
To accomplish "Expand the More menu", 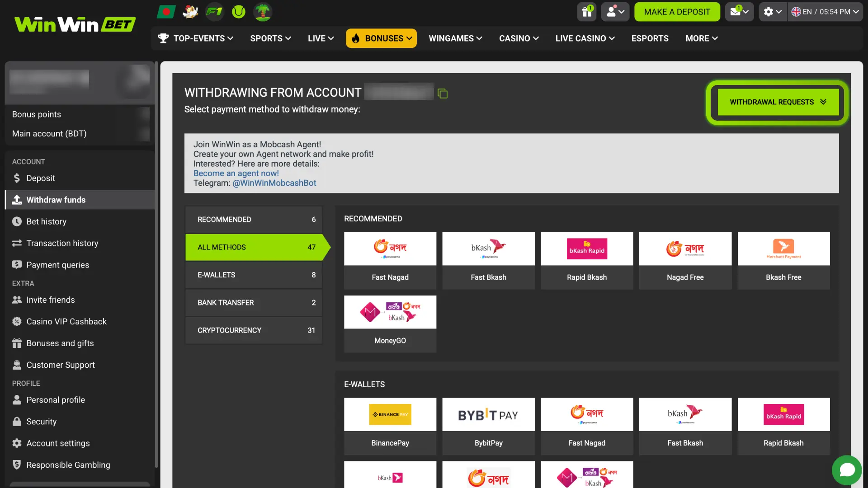I will (x=701, y=38).
